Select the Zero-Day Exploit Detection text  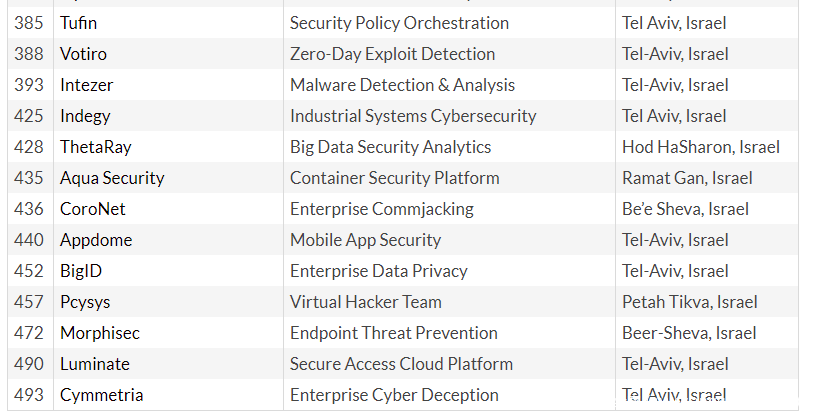point(392,54)
